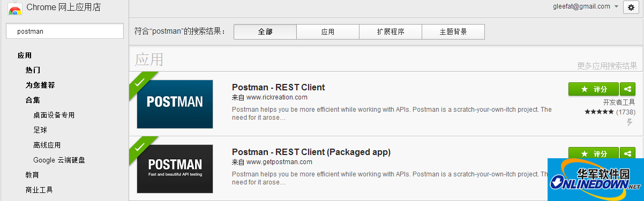Viewport: 644px width, 201px height.
Task: Share Postman - REST Client via the share icon
Action: point(627,89)
